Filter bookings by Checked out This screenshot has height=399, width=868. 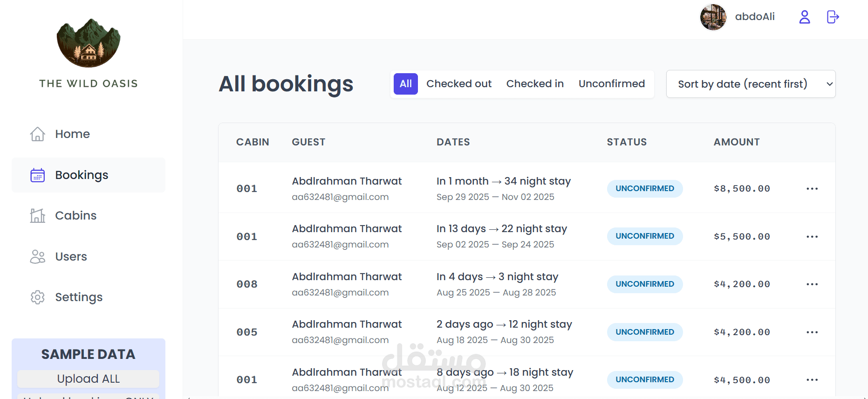pyautogui.click(x=458, y=84)
